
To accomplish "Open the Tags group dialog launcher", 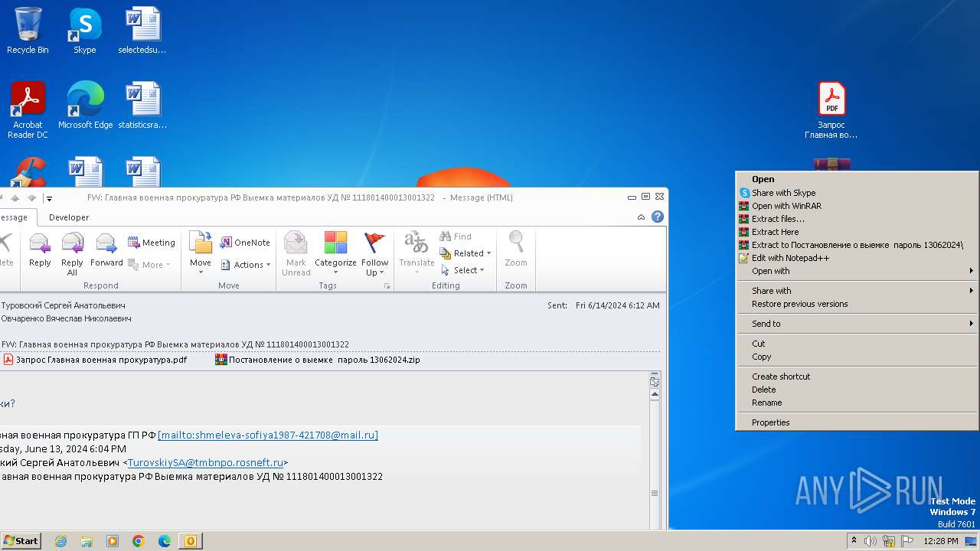I will (x=387, y=286).
